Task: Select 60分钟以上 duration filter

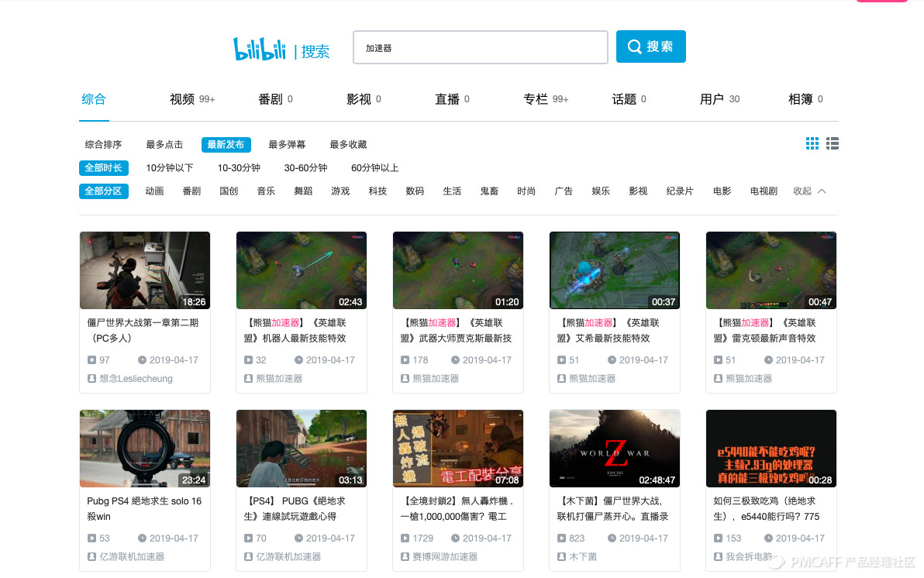Action: [x=374, y=168]
